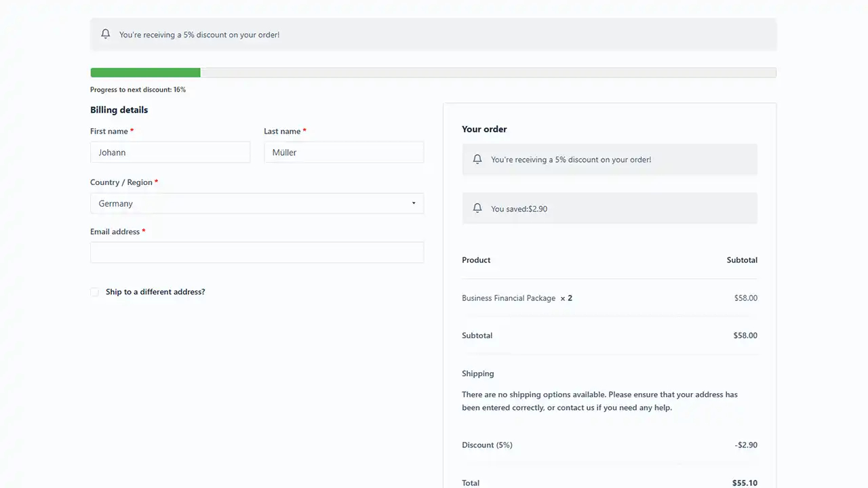Click the $55.10 total amount
The width and height of the screenshot is (868, 488).
pyautogui.click(x=745, y=483)
